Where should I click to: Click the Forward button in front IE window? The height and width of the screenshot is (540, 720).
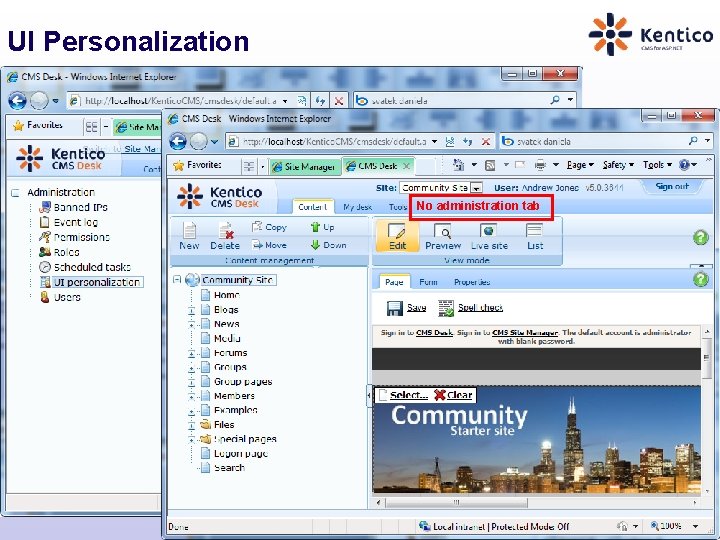pyautogui.click(x=198, y=141)
